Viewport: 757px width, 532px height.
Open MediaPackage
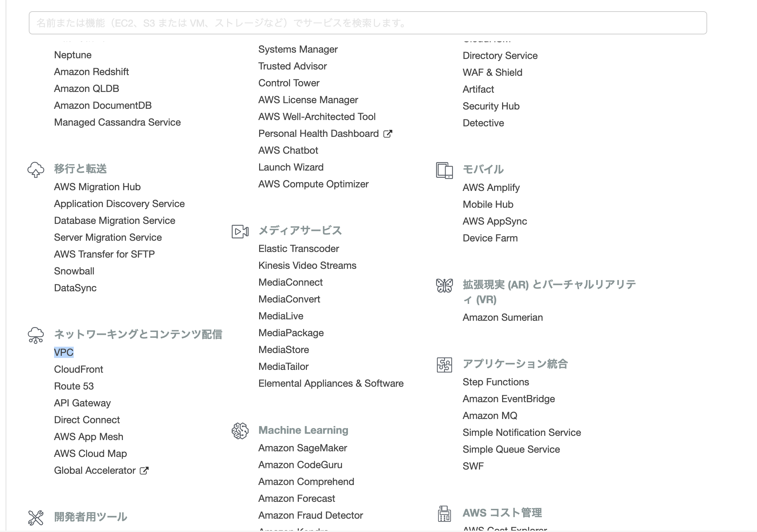(291, 333)
